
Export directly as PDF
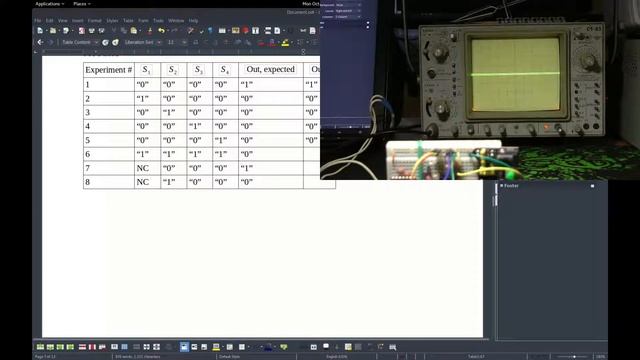[82, 31]
